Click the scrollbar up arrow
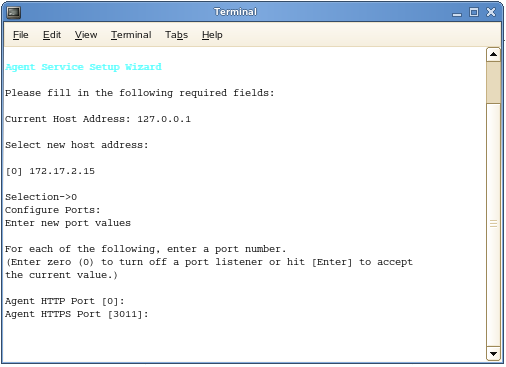This screenshot has height=367, width=506. coord(493,55)
